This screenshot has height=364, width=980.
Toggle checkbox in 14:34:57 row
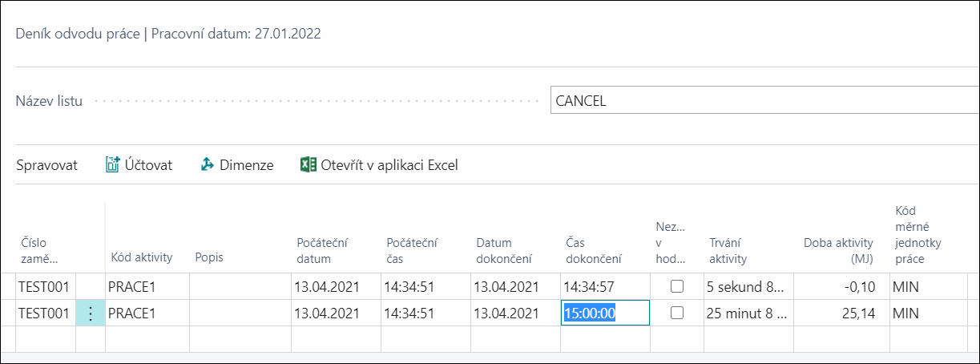click(677, 286)
